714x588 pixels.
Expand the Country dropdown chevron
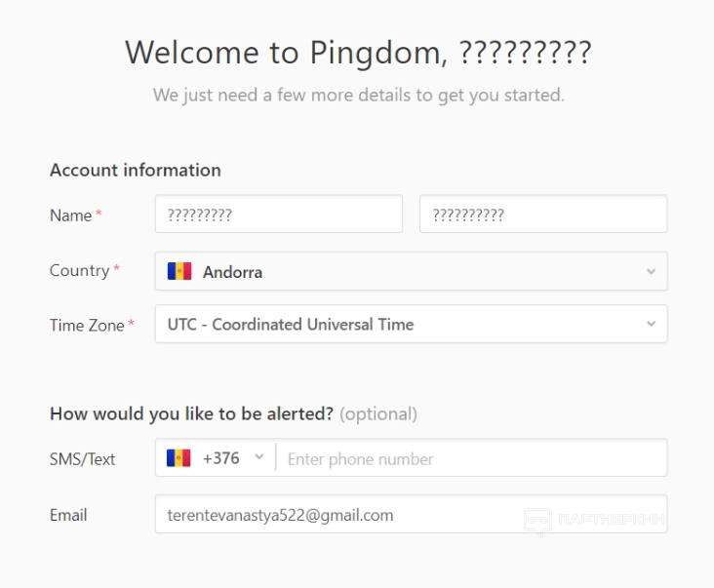coord(651,272)
